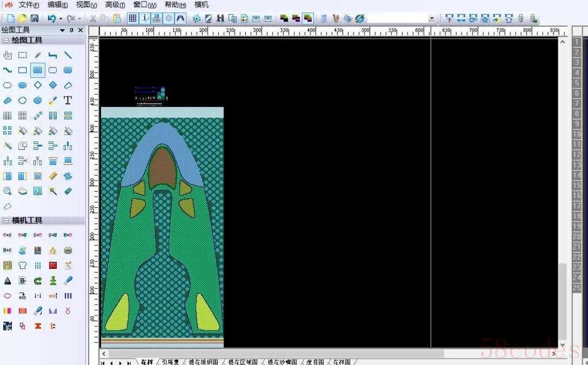
Task: Pin the 绘图工具 panel
Action: tap(72, 30)
